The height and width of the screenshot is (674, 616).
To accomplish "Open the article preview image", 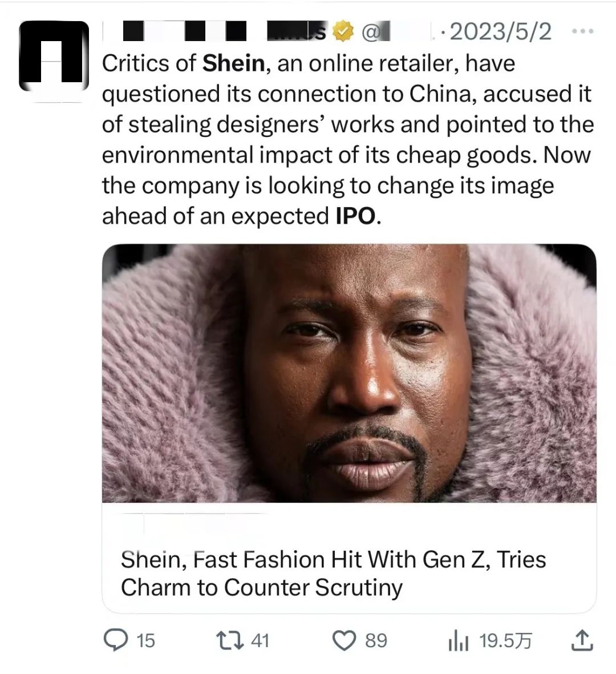I will point(349,373).
